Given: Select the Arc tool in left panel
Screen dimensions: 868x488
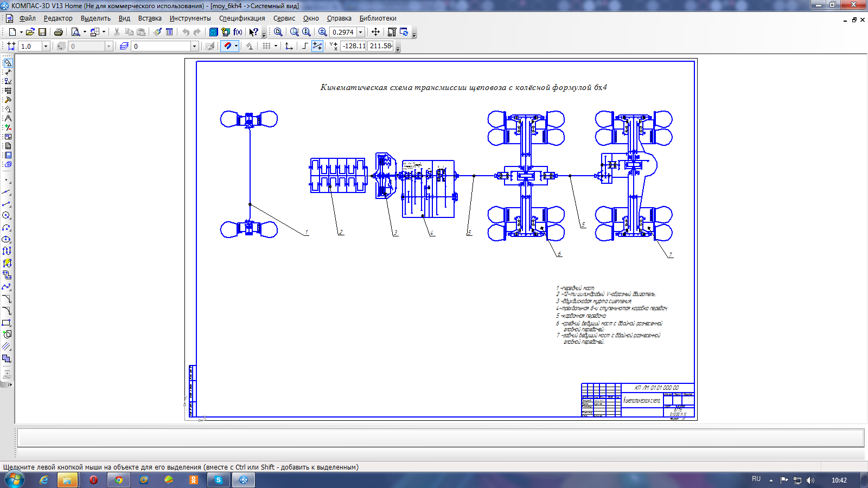Looking at the screenshot, I should pos(7,228).
